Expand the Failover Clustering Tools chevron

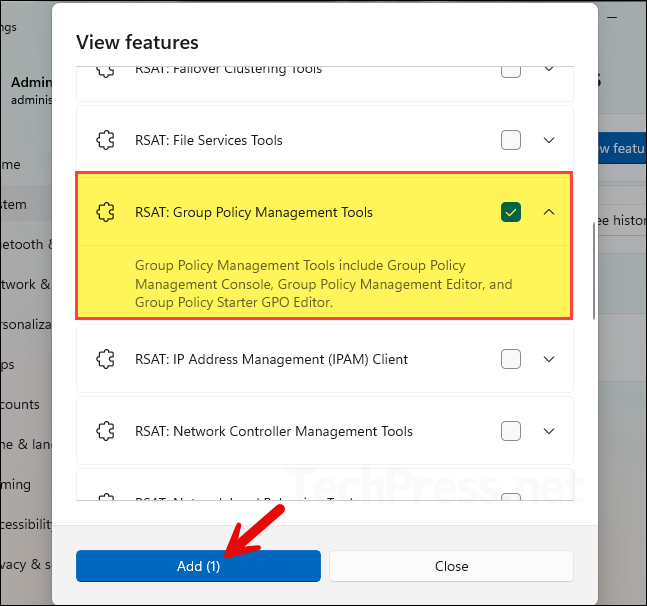(x=549, y=69)
